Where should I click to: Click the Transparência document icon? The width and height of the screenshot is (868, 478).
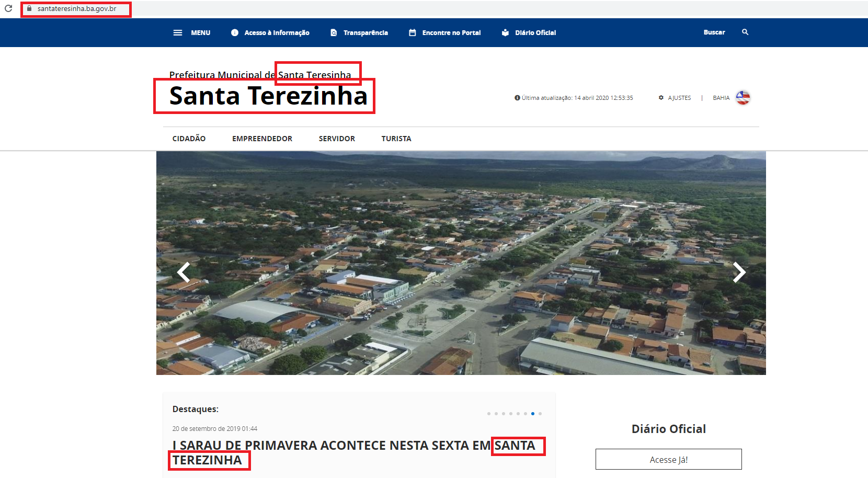pos(334,32)
